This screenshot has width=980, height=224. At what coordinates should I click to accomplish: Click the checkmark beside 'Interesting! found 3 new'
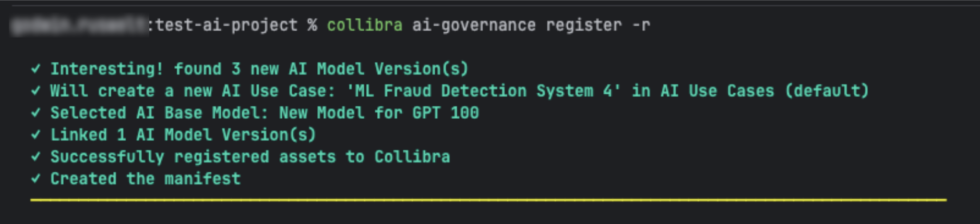pos(35,69)
